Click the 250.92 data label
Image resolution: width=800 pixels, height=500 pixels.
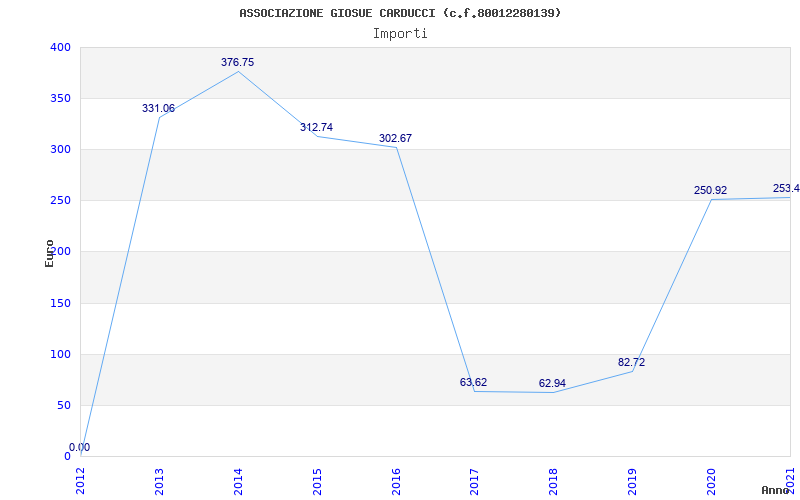point(710,190)
